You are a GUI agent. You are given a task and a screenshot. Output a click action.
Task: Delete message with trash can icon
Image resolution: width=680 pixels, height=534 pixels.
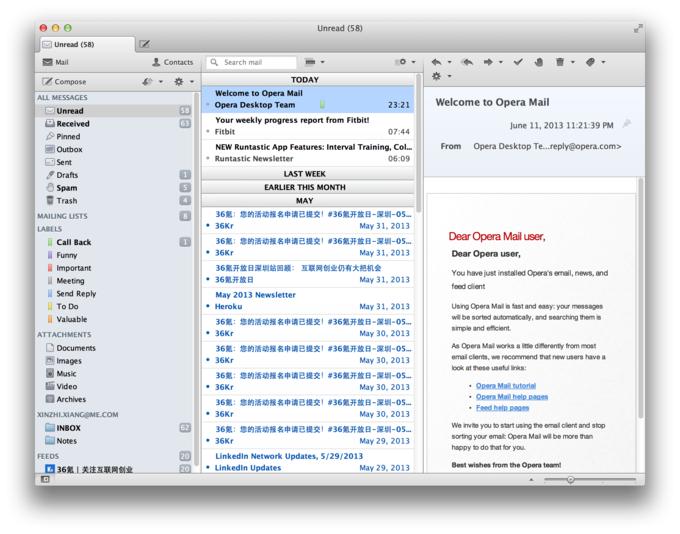560,62
